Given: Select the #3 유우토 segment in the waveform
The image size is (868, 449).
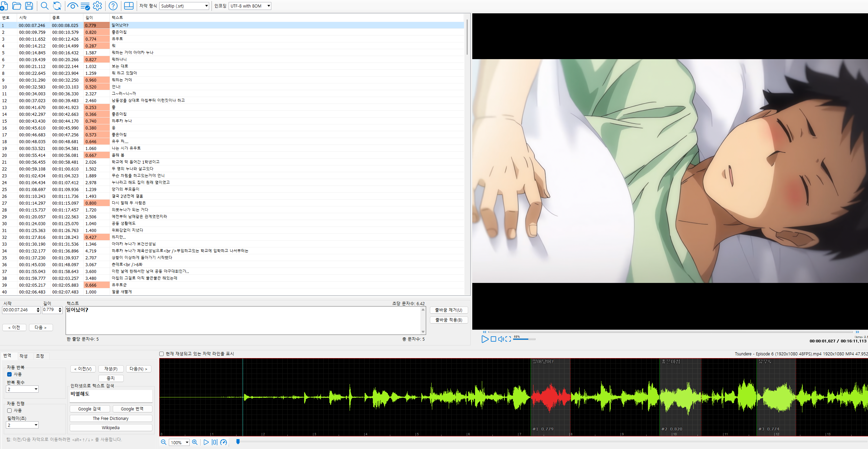Looking at the screenshot, I should pyautogui.click(x=776, y=397).
